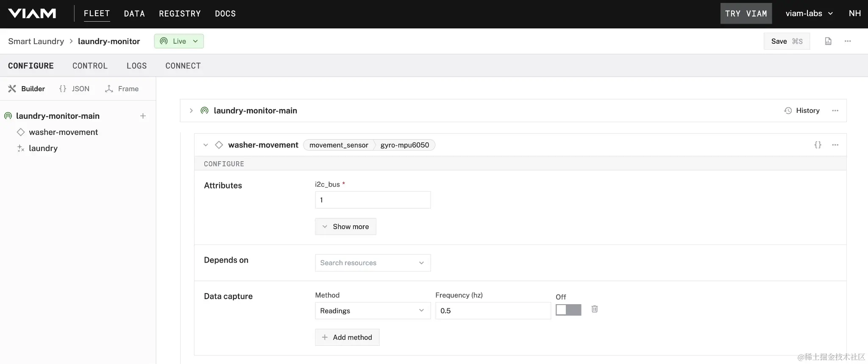Click the Frequency (hz) input field
The image size is (868, 364).
[x=493, y=311]
